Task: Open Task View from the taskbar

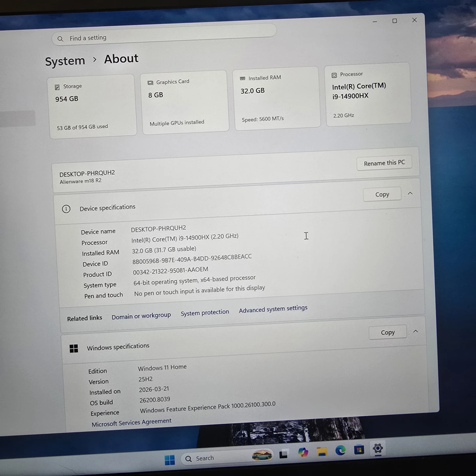Action: 283,455
